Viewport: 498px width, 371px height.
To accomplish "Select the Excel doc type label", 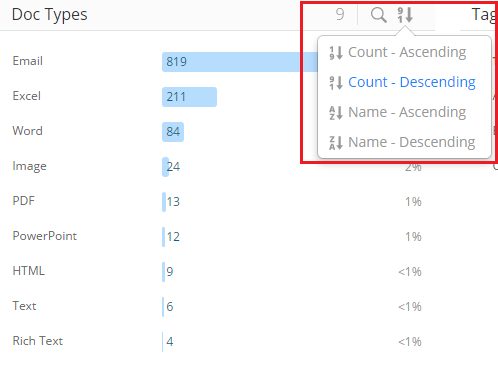I will pos(27,96).
